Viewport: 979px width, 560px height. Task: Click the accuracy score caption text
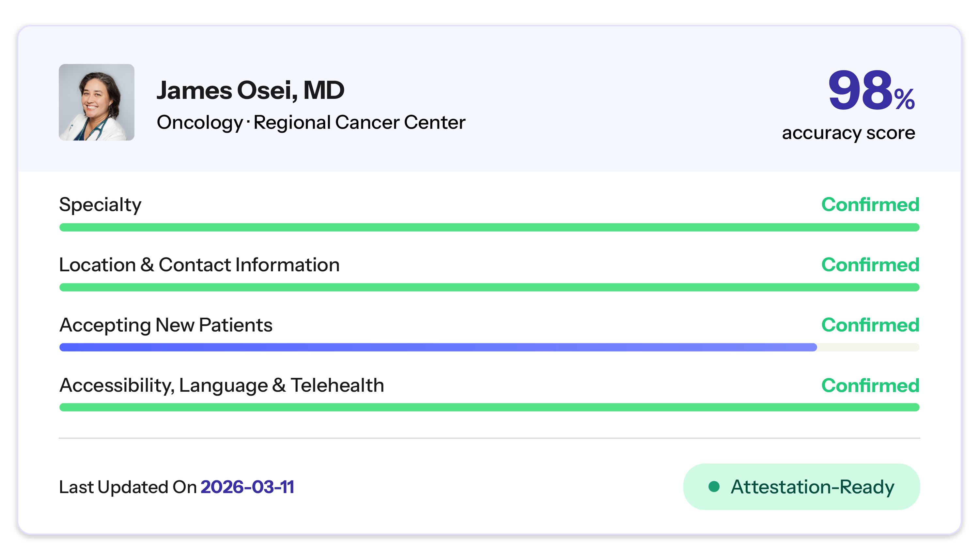848,133
